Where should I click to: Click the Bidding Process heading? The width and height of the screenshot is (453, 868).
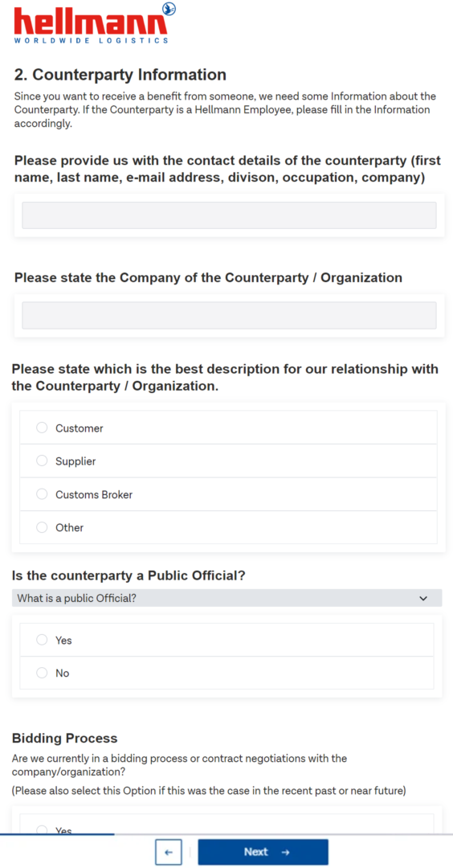click(65, 739)
